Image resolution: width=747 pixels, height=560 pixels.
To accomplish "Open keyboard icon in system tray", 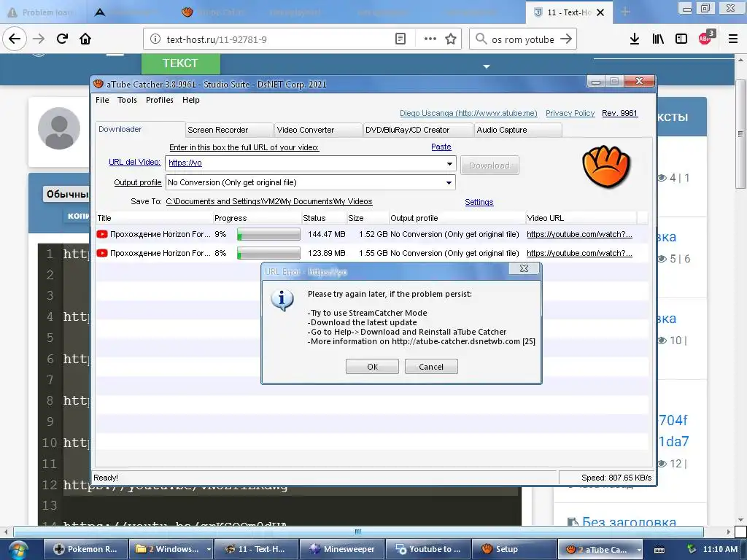I will [659, 550].
